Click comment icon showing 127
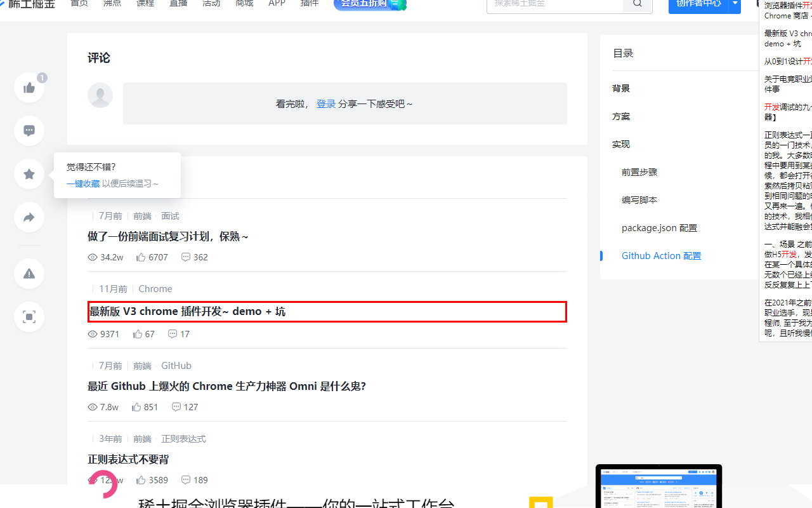This screenshot has width=812, height=508. [176, 407]
